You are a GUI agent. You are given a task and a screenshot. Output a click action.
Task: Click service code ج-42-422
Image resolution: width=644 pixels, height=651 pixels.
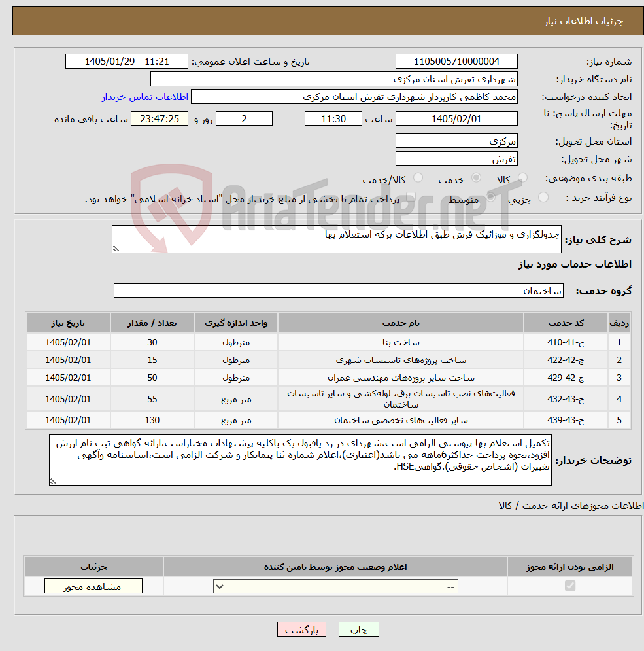[x=565, y=360]
